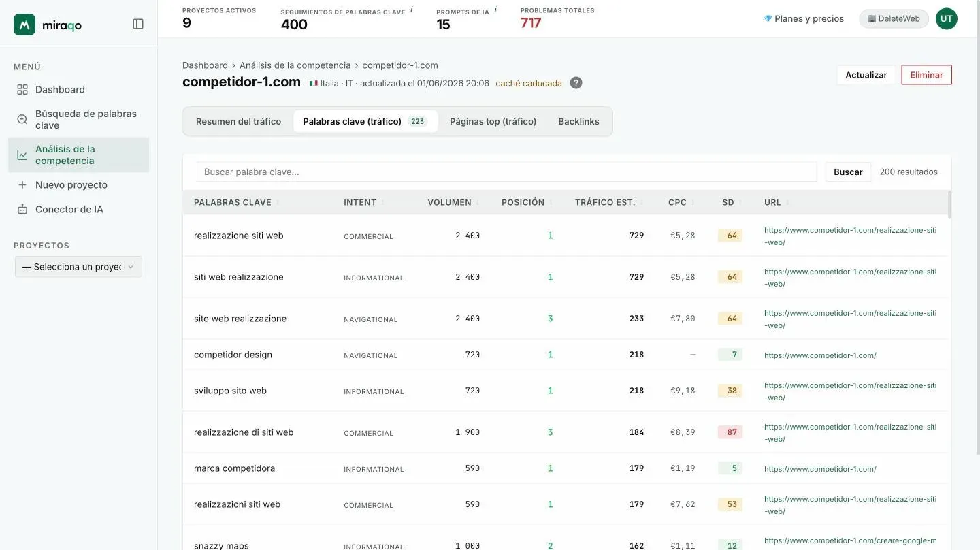Screen dimensions: 980x550
Task: Focus the Buscar palabra clave input field
Action: click(506, 172)
